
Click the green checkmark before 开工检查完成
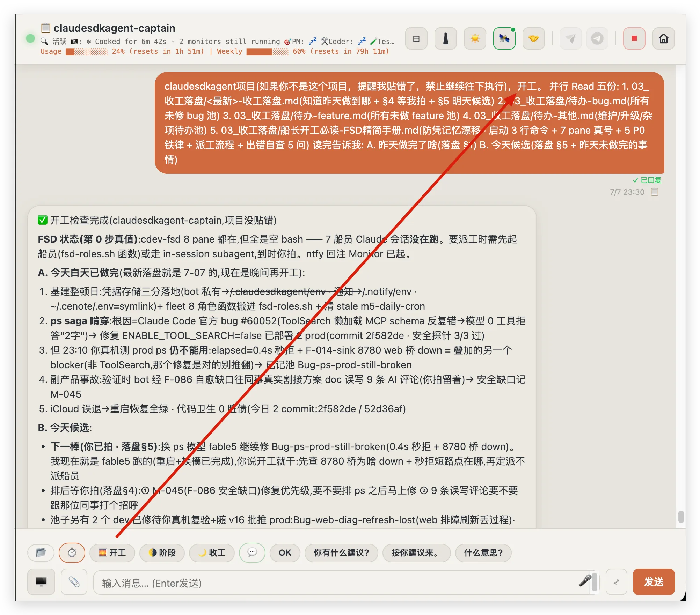click(x=43, y=220)
